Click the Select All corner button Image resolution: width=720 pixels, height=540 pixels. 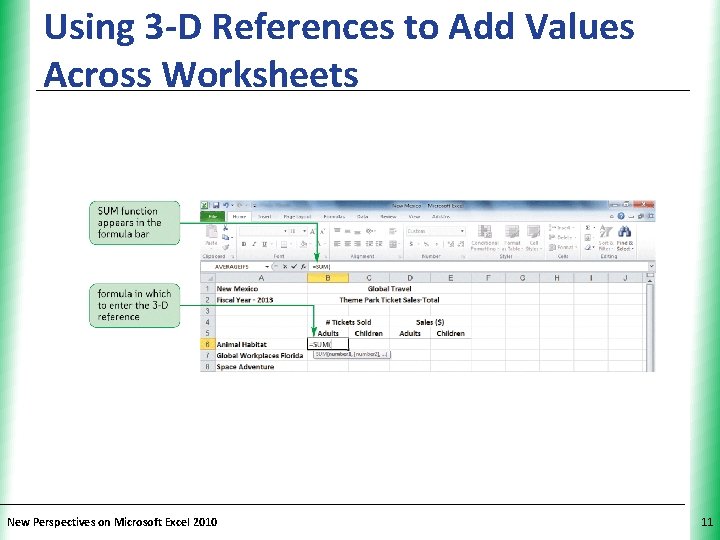point(208,278)
